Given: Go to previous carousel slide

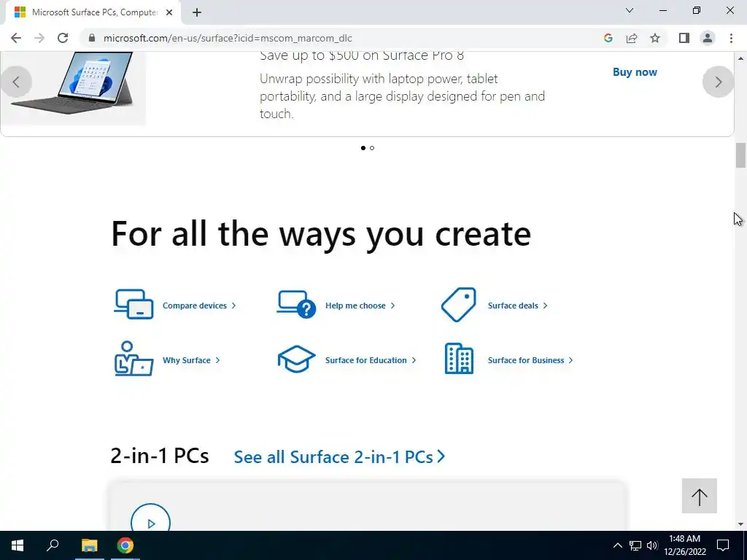Looking at the screenshot, I should 16,82.
